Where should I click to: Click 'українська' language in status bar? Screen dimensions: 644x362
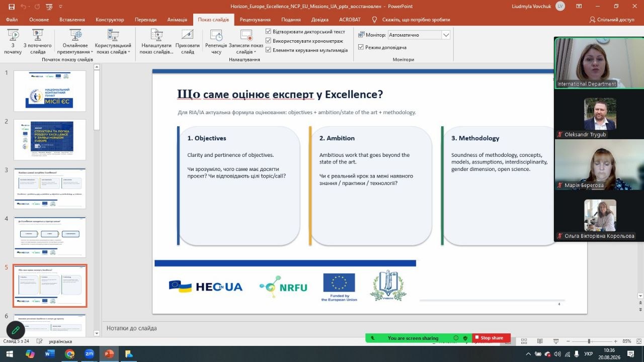[x=60, y=341]
